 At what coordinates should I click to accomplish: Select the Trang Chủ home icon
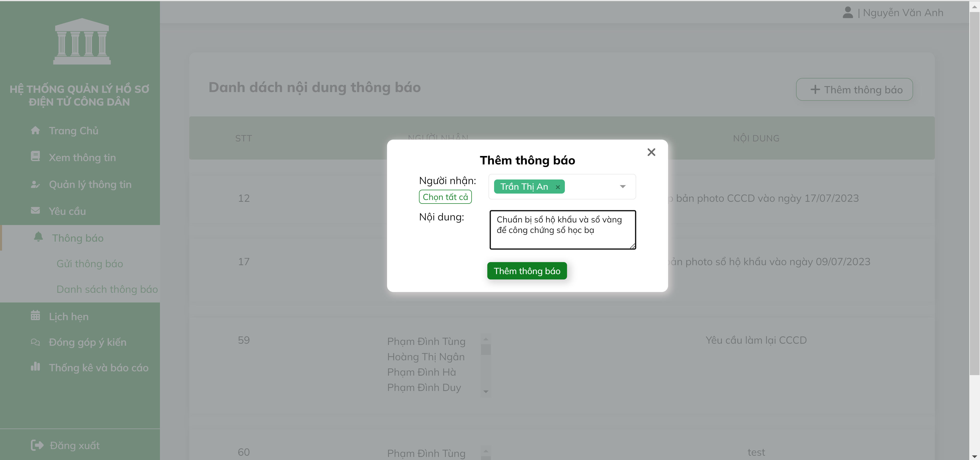coord(35,130)
